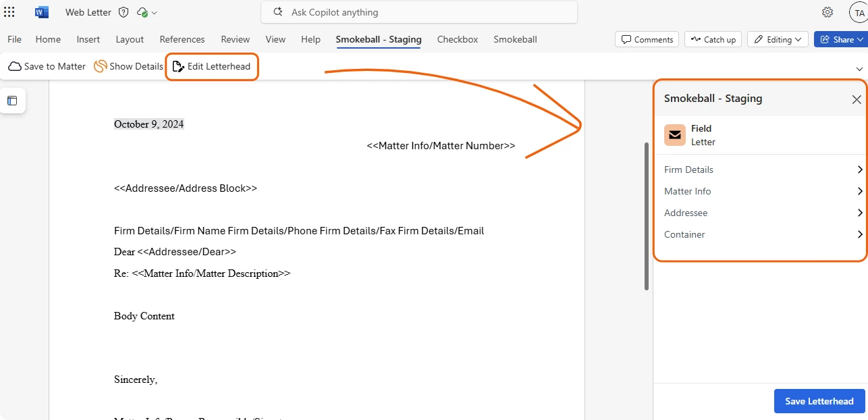Image resolution: width=868 pixels, height=420 pixels.
Task: Click the Addressee/Address Block field
Action: click(x=186, y=188)
